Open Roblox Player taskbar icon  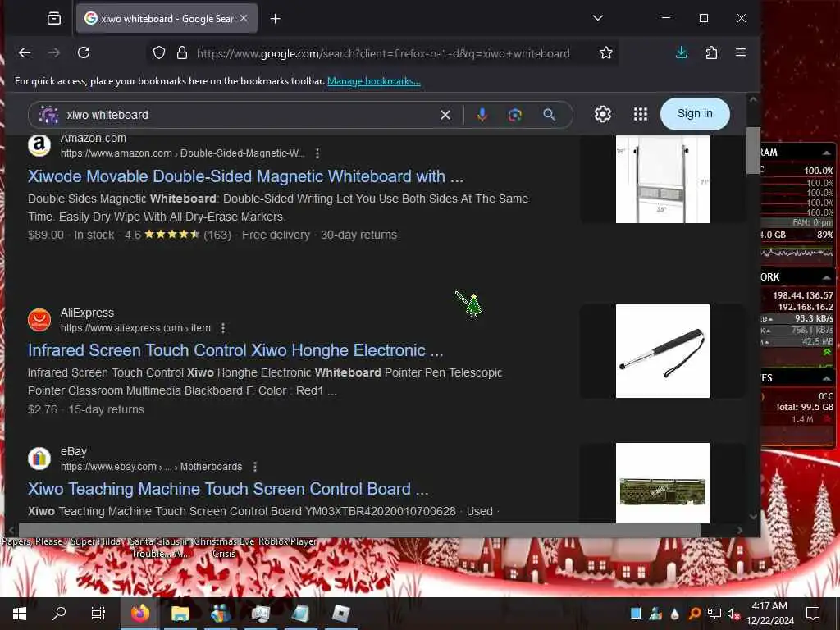(x=340, y=614)
